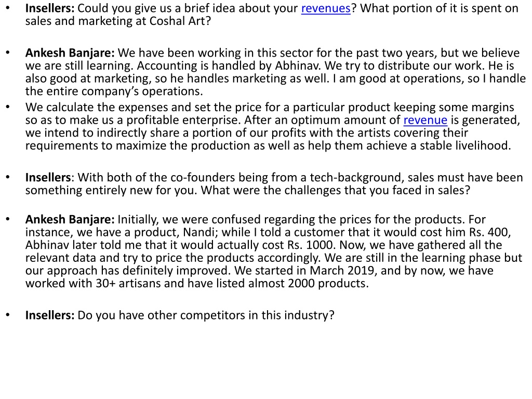This screenshot has height=399, width=532.
Task: Open the 'revenues' hyperlink in first question
Action: pyautogui.click(x=326, y=8)
